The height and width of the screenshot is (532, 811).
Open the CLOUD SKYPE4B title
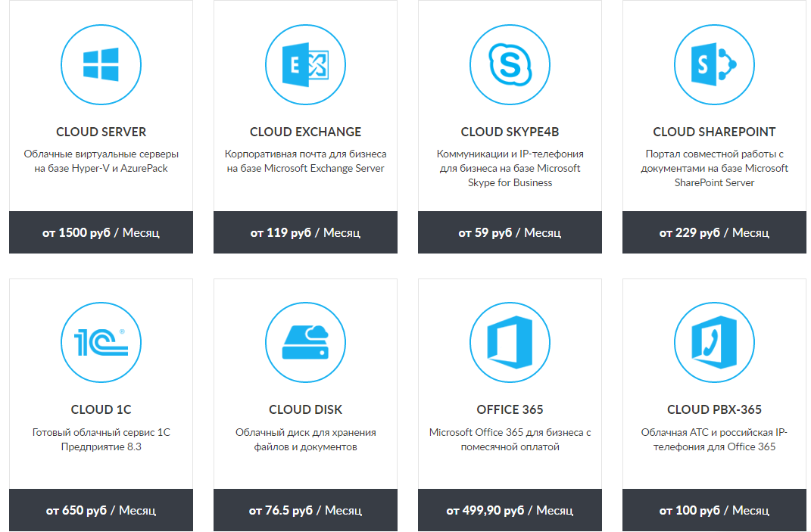coord(510,132)
